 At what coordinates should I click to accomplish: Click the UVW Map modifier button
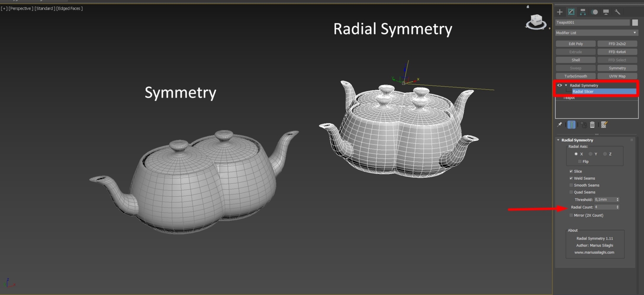(617, 76)
